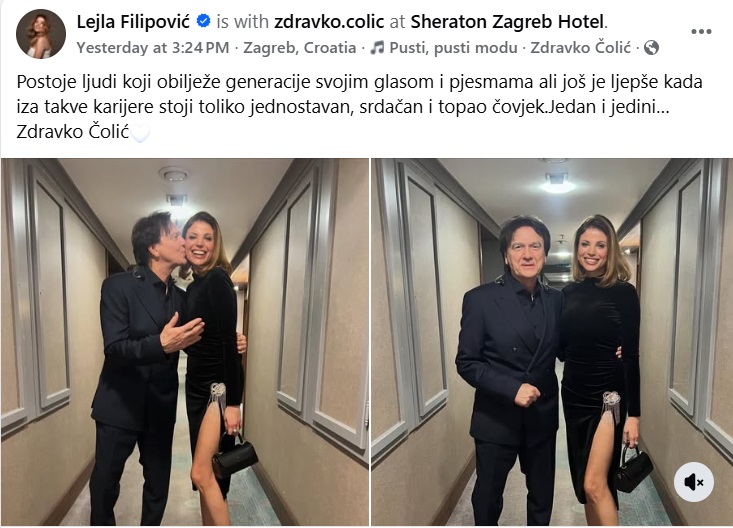Click the black handbag in the left photo
This screenshot has width=733, height=528.
235,456
